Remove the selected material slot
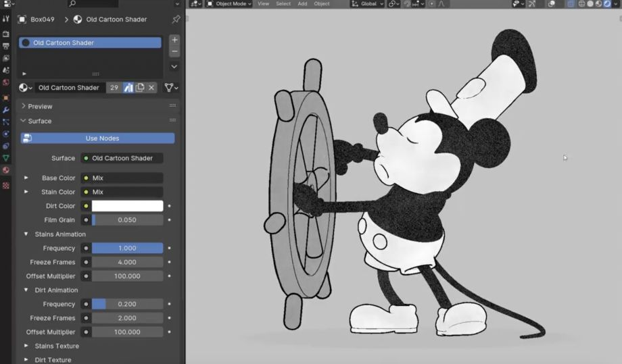The width and height of the screenshot is (622, 364). 174,51
